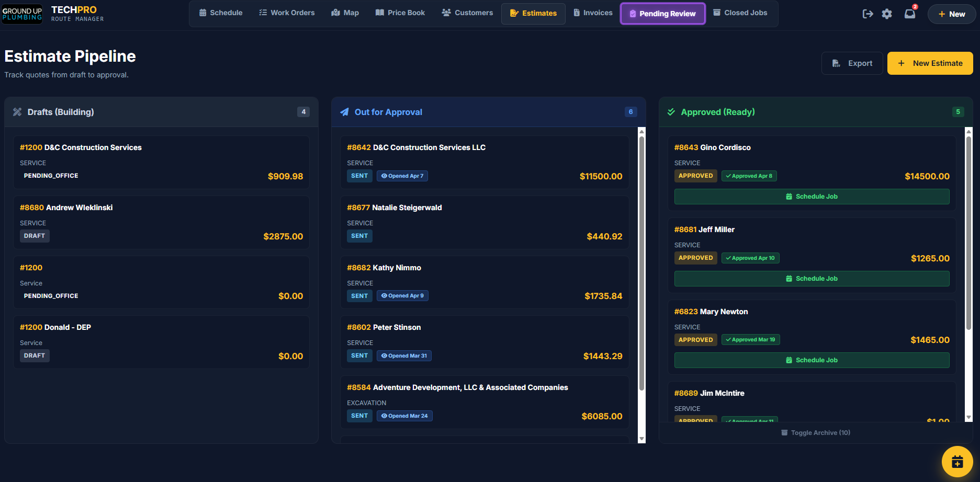Click the floating calendar-plus button
This screenshot has width=980, height=482.
(x=957, y=462)
